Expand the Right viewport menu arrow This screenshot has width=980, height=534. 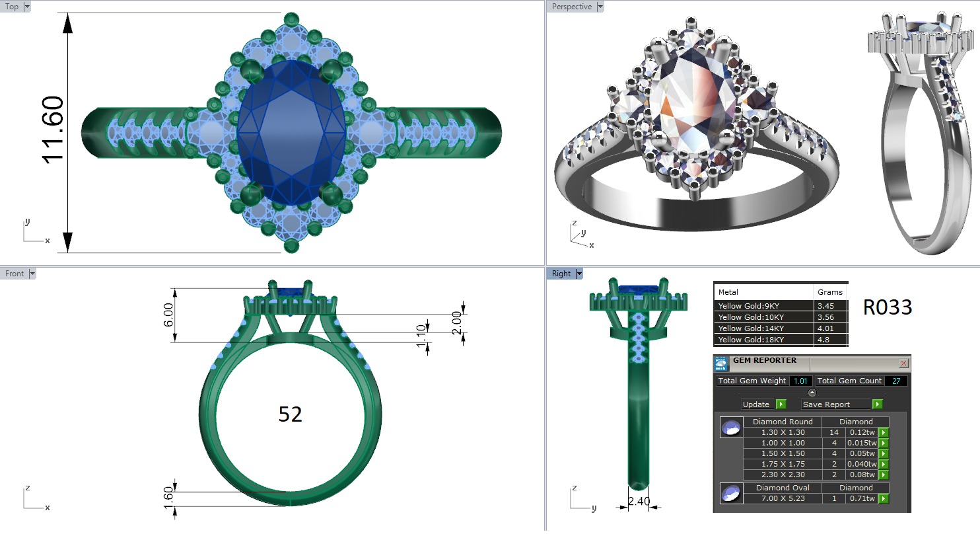coord(579,274)
